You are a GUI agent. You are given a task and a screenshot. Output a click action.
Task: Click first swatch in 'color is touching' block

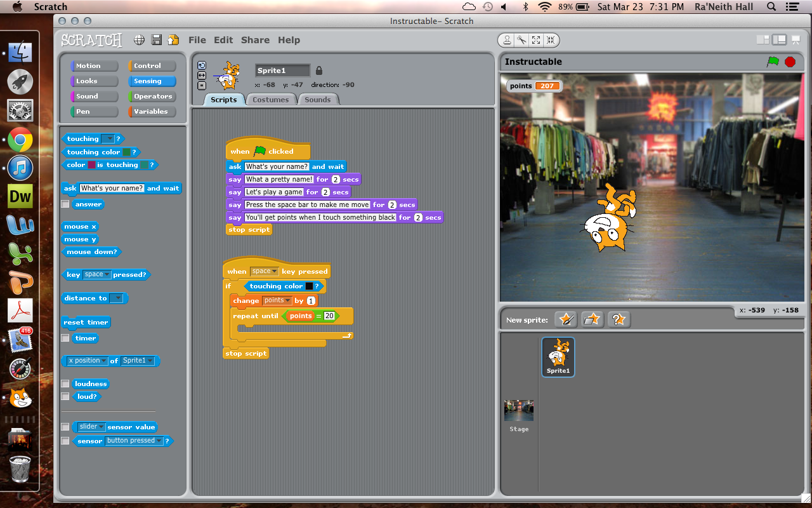point(91,165)
